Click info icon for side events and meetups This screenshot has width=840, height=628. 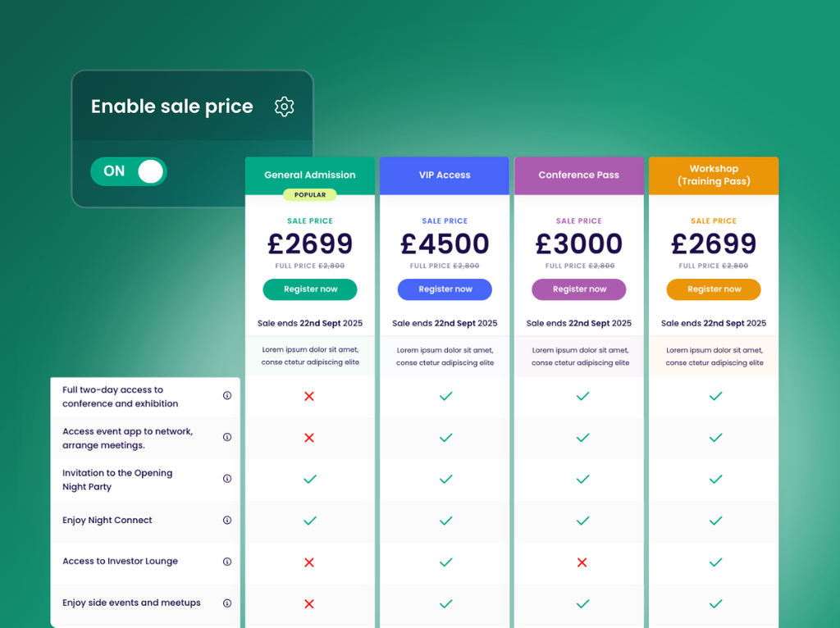click(x=227, y=603)
